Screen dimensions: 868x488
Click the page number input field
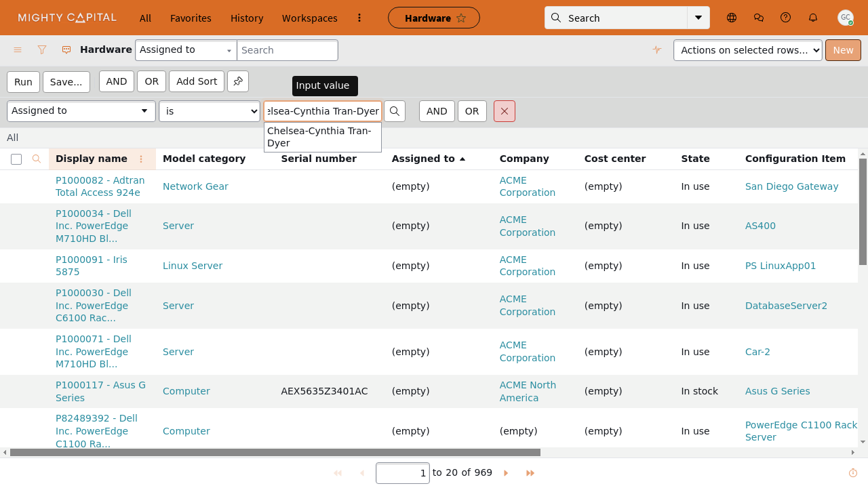pos(403,473)
